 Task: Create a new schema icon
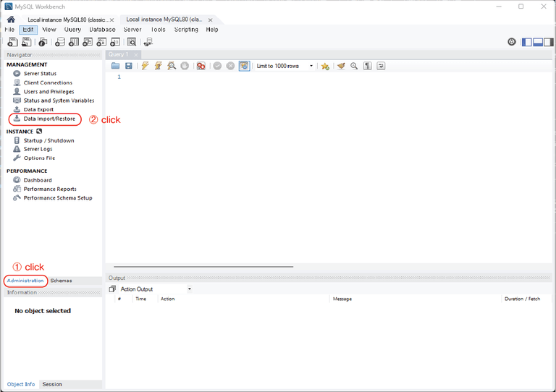(60, 42)
